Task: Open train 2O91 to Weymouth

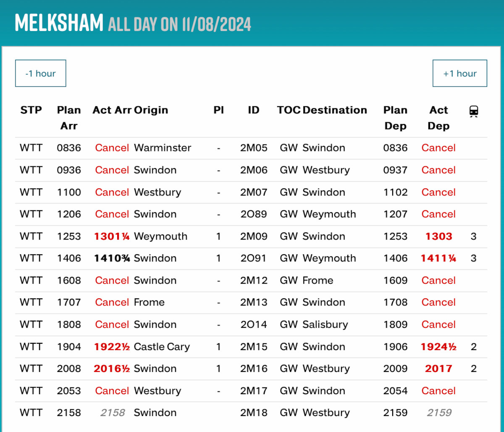Action: point(254,258)
